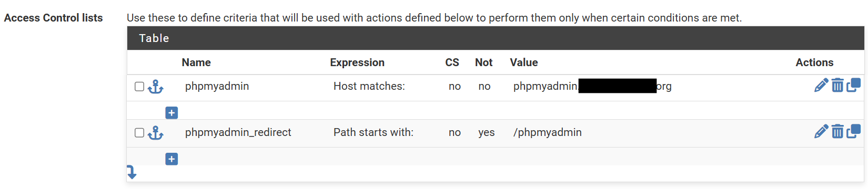This screenshot has width=868, height=189.
Task: Select the phpmyadmin_redirect name cell
Action: tap(238, 132)
